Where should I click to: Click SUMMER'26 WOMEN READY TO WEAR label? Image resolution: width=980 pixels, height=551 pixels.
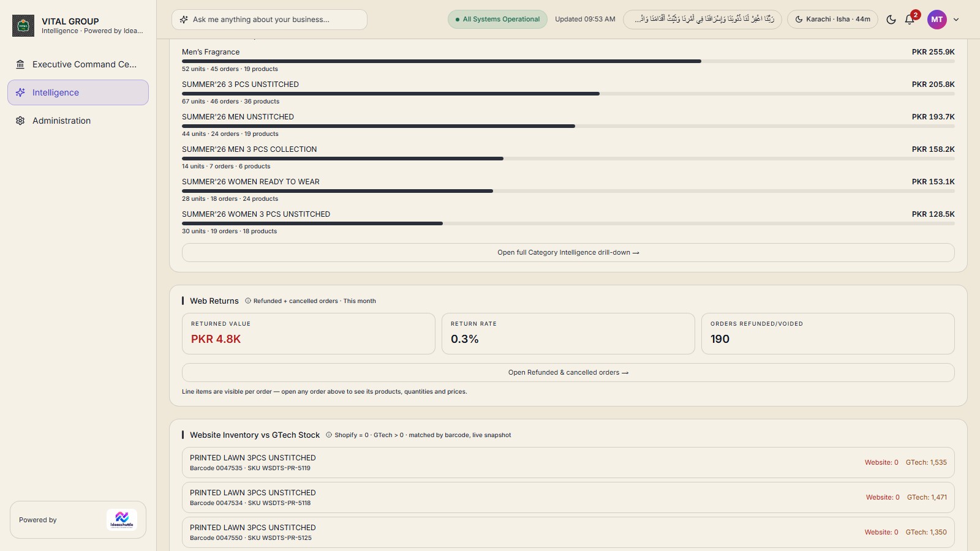[251, 182]
